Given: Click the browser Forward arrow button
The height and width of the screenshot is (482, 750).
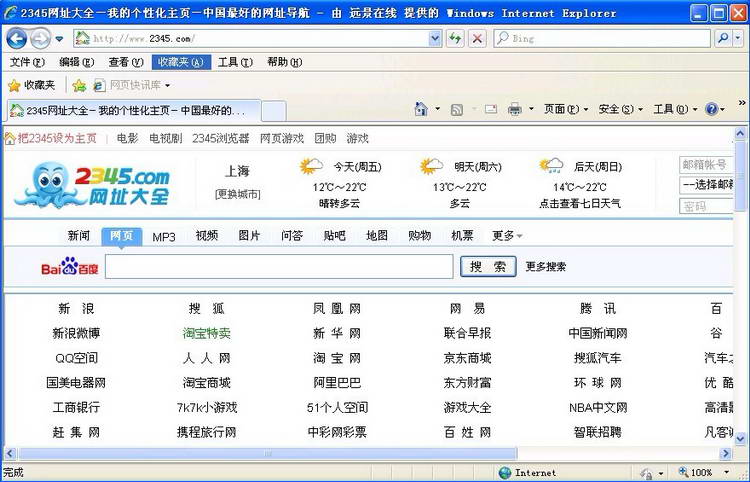Looking at the screenshot, I should pos(40,38).
